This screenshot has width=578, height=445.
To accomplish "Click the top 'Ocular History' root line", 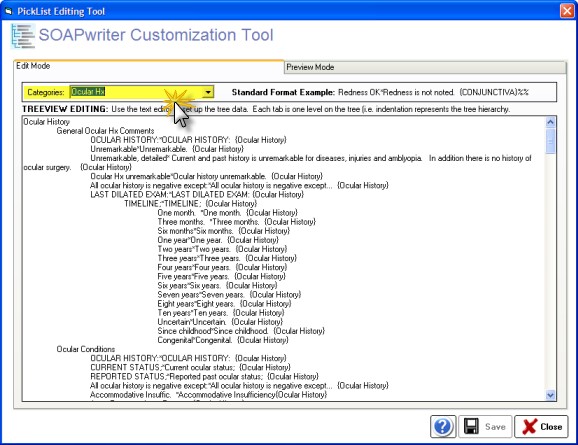I will coord(46,122).
